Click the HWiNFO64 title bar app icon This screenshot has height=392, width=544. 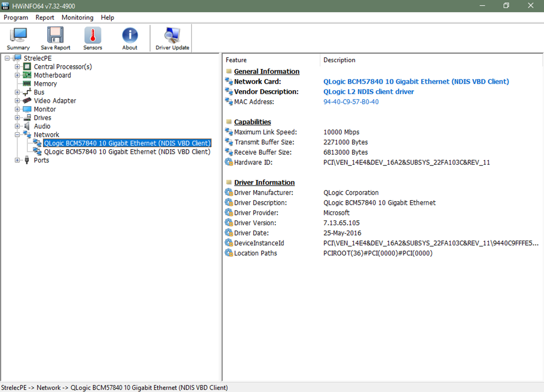click(6, 6)
